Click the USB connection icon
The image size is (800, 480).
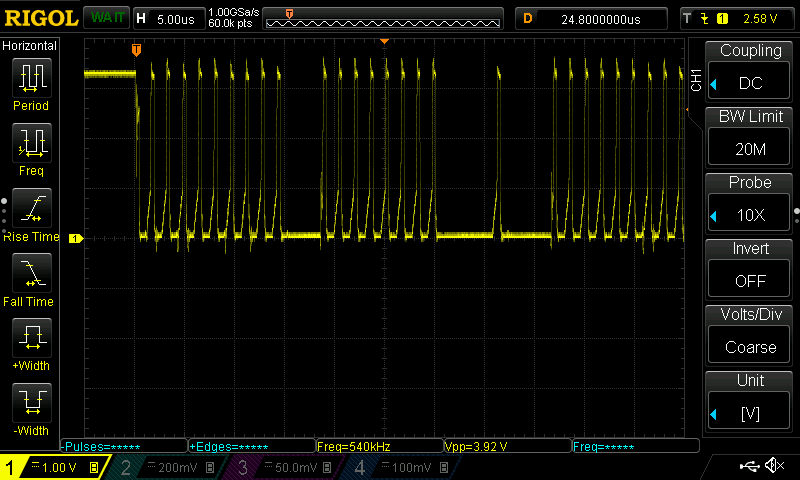tap(748, 466)
